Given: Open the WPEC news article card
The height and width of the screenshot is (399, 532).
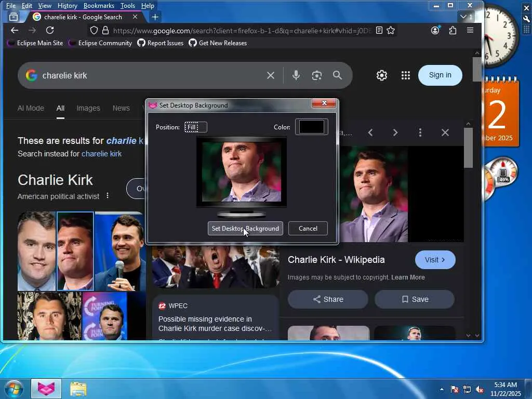Looking at the screenshot, I should pyautogui.click(x=216, y=317).
